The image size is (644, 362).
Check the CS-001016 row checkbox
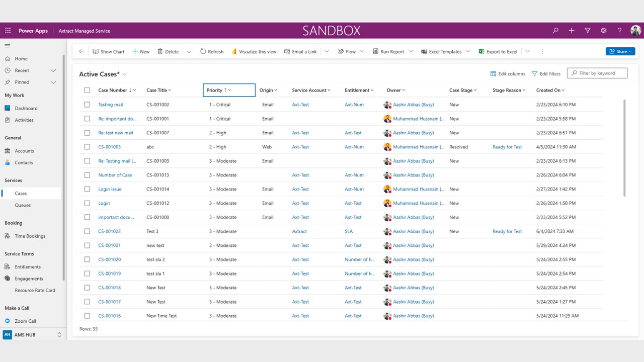pyautogui.click(x=87, y=316)
